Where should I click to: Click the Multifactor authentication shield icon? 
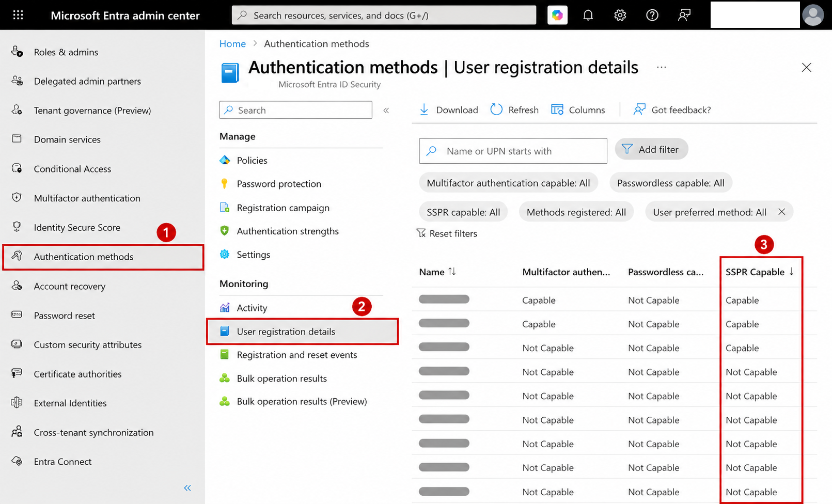click(17, 198)
